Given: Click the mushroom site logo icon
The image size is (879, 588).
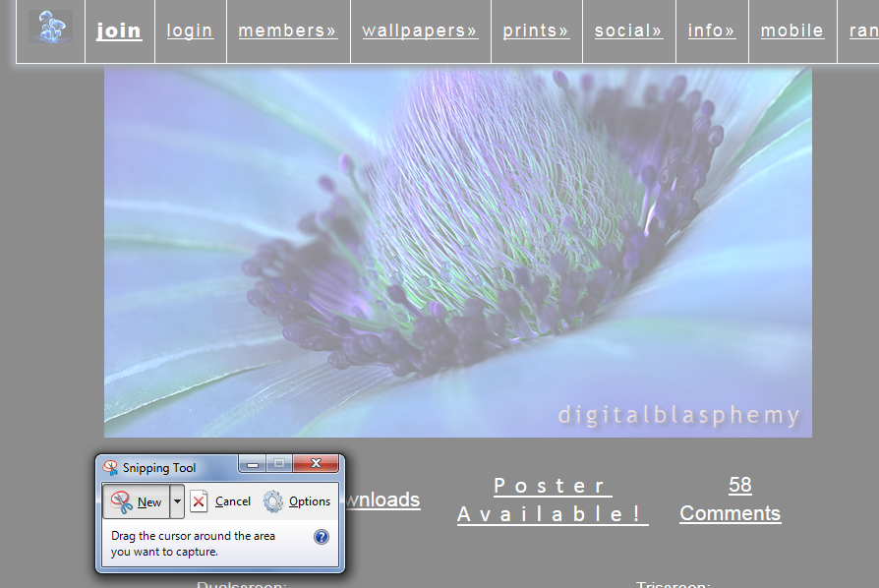Looking at the screenshot, I should [50, 27].
